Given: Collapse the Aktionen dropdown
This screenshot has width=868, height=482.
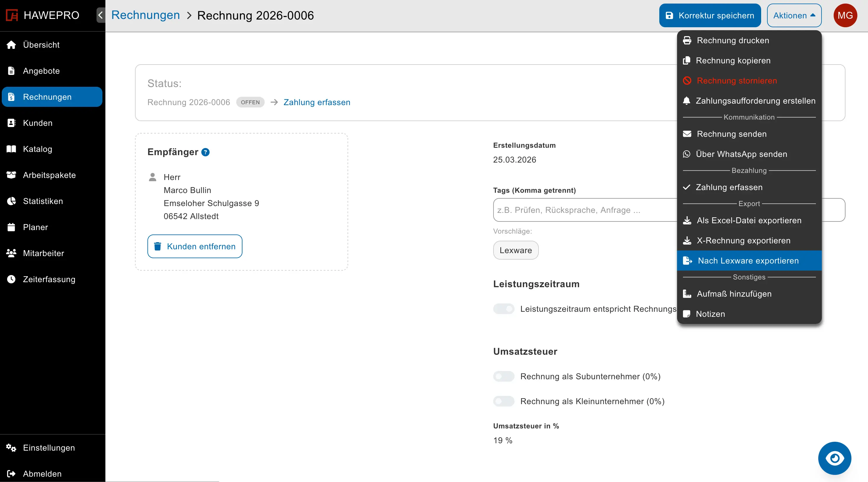Looking at the screenshot, I should pyautogui.click(x=794, y=15).
